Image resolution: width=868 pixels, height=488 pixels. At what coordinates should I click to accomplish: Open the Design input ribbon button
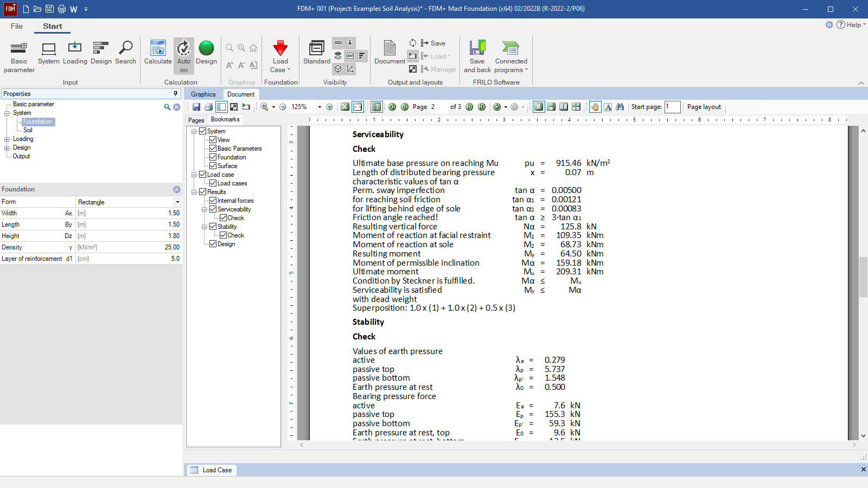point(101,54)
